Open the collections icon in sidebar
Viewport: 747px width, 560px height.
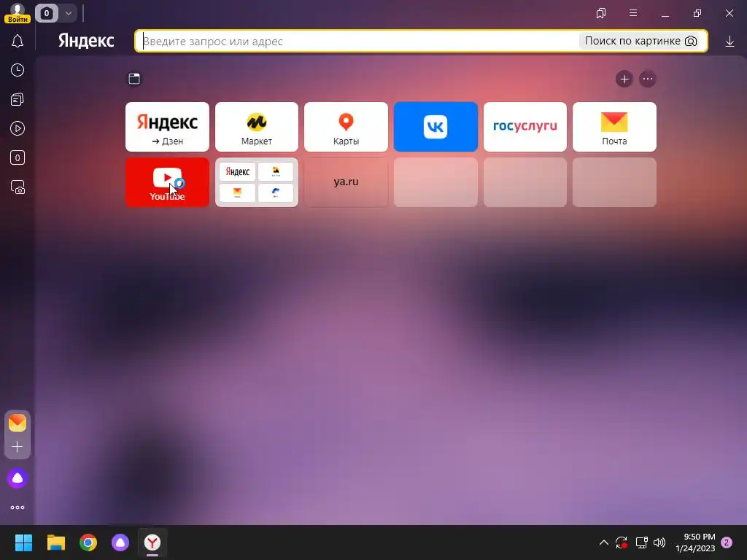[x=18, y=99]
